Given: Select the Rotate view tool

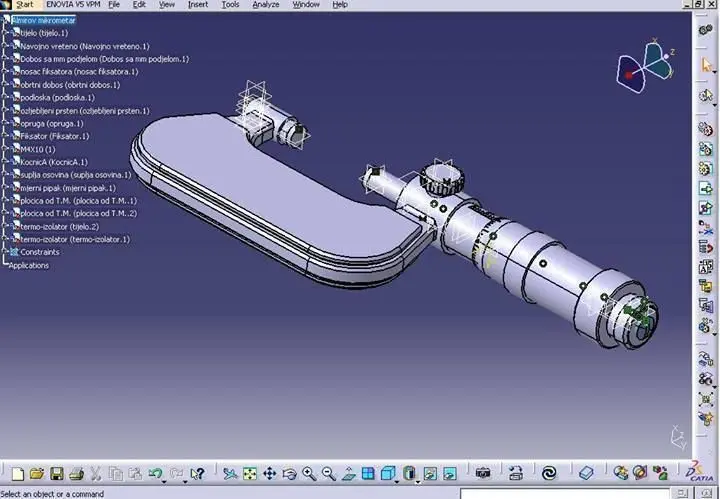Looking at the screenshot, I should [289, 473].
